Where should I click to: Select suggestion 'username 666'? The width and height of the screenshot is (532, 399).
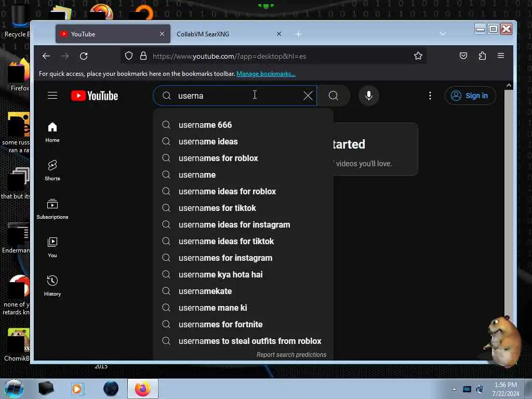pos(243,125)
